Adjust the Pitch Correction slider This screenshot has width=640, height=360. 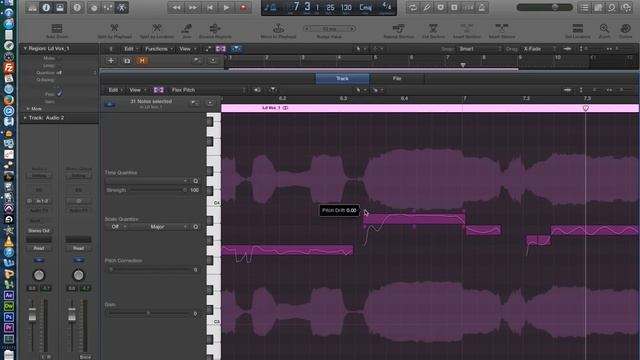pyautogui.click(x=148, y=270)
